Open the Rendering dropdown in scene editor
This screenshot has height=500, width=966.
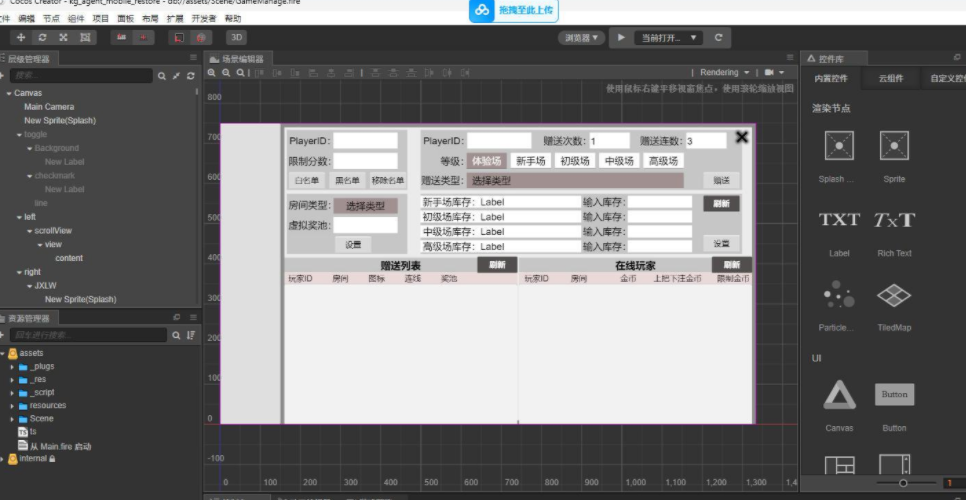724,73
